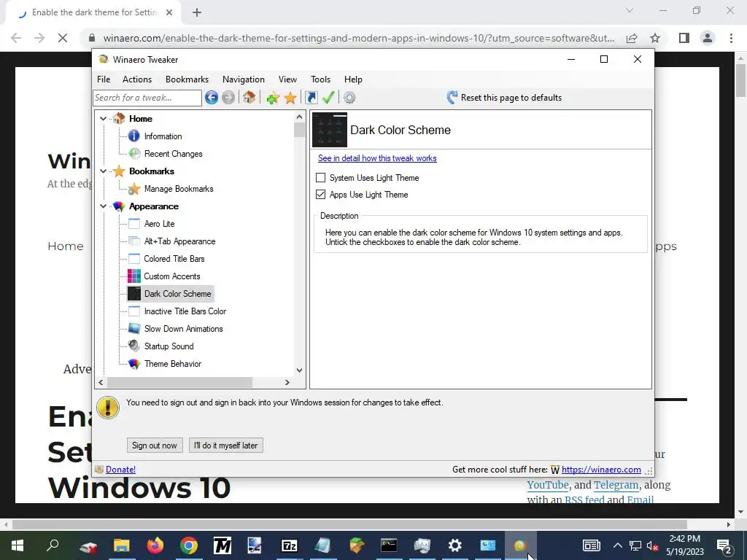The width and height of the screenshot is (747, 560).
Task: Select Recent Changes in the tree
Action: tap(174, 154)
